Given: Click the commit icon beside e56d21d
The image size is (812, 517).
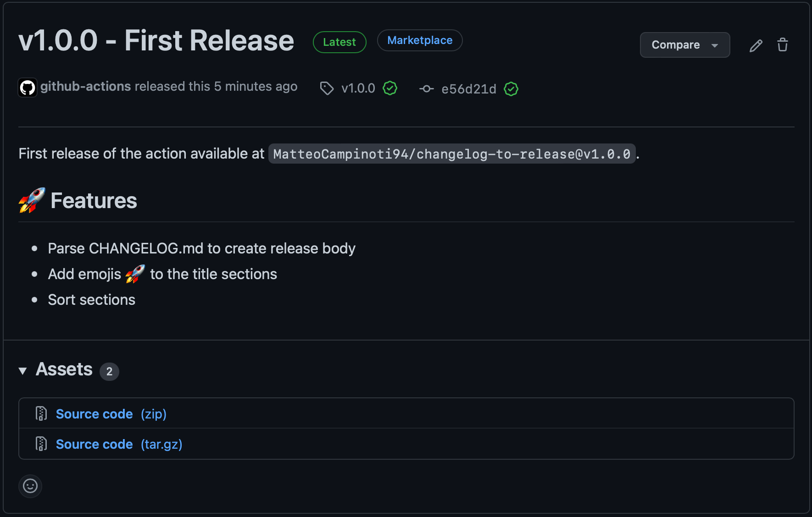Looking at the screenshot, I should (x=427, y=89).
